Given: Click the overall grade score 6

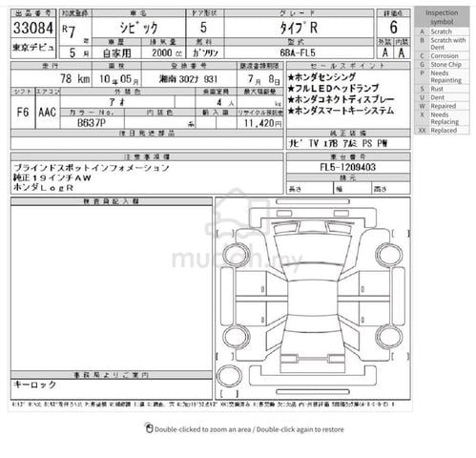Looking at the screenshot, I should (x=394, y=27).
